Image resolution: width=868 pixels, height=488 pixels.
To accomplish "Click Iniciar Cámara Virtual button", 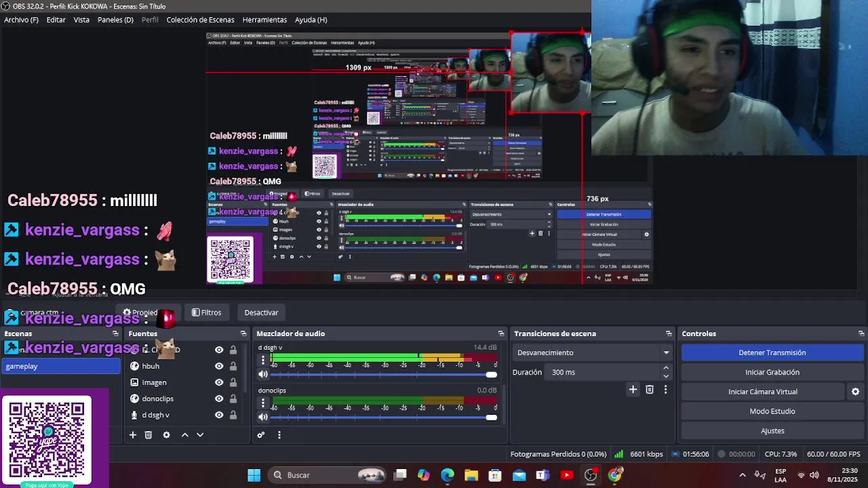I will tap(763, 392).
